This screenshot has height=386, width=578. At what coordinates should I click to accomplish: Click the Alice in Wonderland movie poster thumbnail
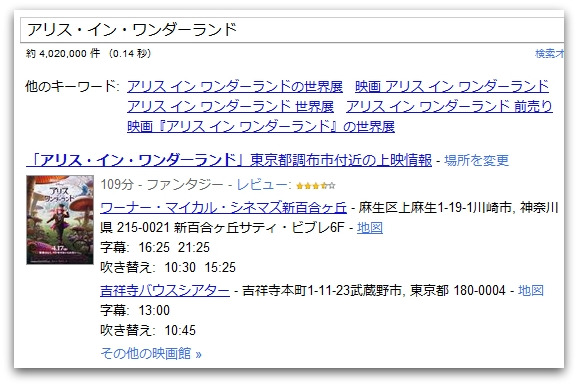pos(60,220)
